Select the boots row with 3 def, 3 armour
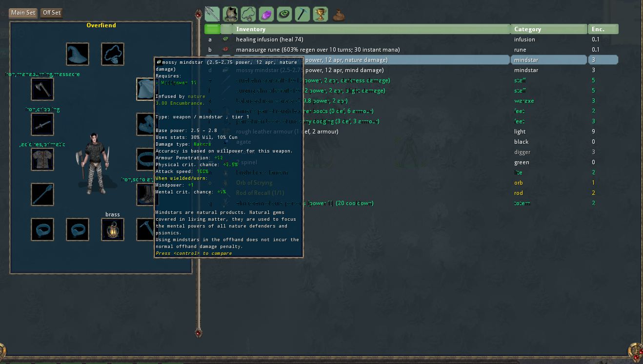Viewport: 643px width, 364px height. point(411,121)
